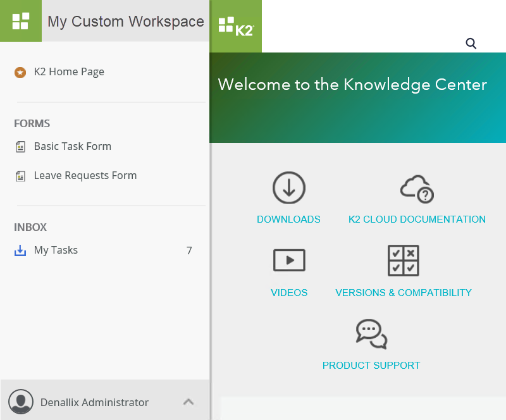
Task: Click the My Tasks inbox icon
Action: tap(20, 250)
